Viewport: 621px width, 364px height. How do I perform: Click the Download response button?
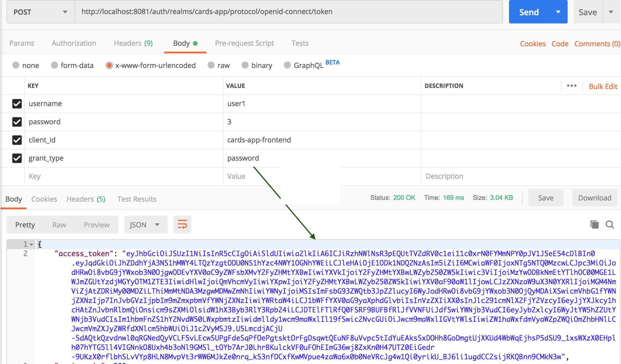pyautogui.click(x=594, y=198)
